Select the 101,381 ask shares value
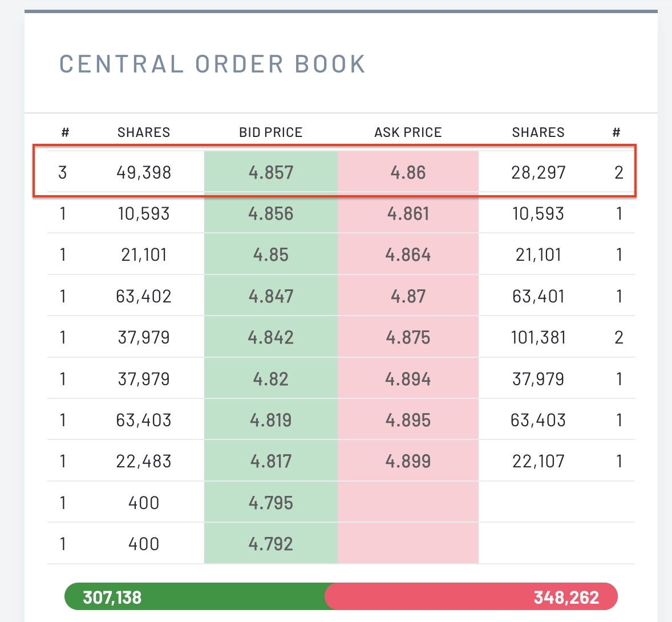 538,337
